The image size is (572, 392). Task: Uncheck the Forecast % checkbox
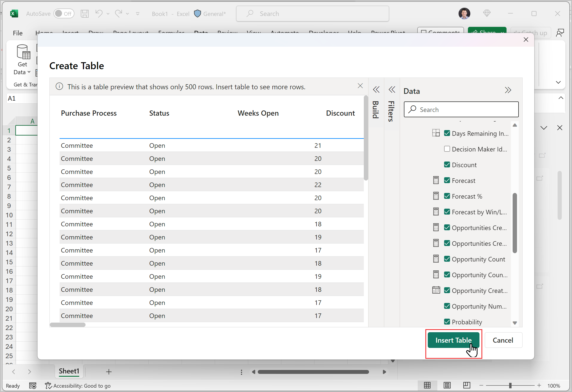[x=447, y=196]
